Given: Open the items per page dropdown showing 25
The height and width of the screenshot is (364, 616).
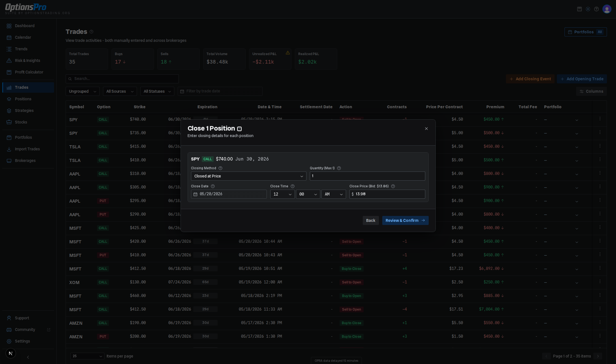Looking at the screenshot, I should pyautogui.click(x=87, y=356).
